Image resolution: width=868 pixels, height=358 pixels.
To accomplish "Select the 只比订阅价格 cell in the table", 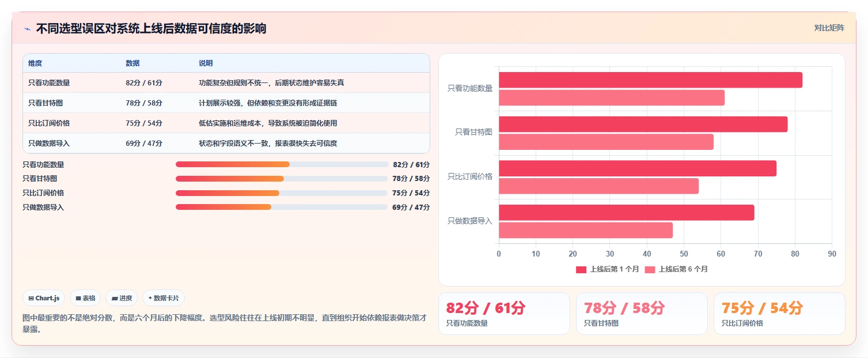I will tap(49, 123).
